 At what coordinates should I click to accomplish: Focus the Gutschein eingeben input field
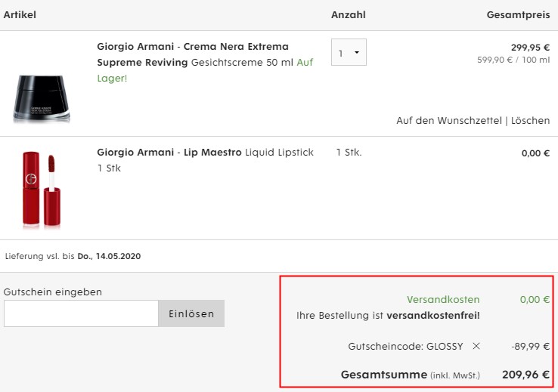(x=81, y=313)
